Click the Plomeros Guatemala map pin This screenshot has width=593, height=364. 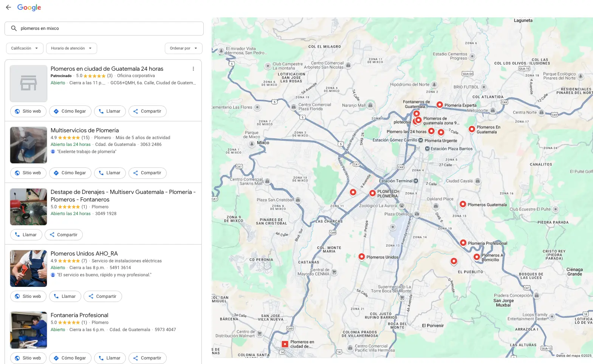click(x=463, y=204)
